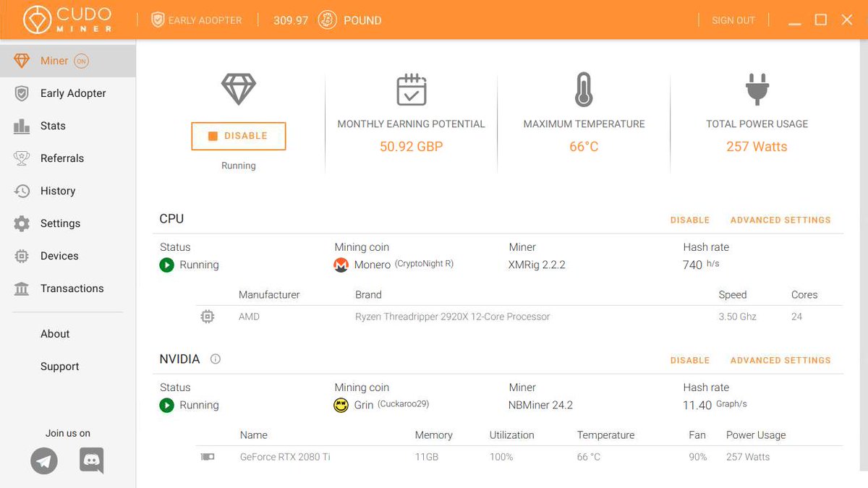Open the Settings page

pos(68,223)
